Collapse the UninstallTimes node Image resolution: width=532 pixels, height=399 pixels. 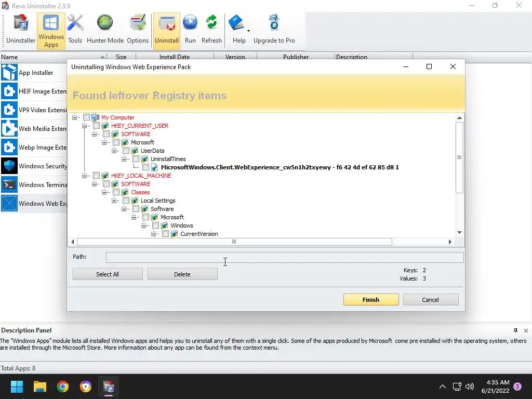point(124,159)
